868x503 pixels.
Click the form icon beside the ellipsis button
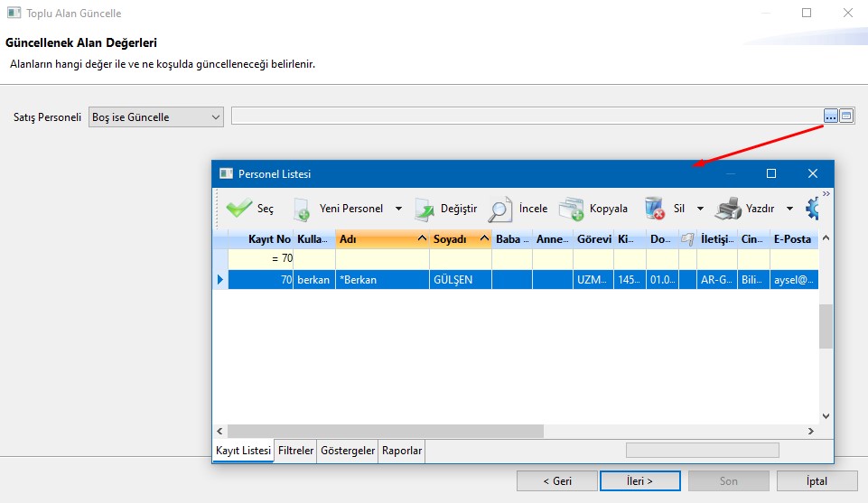click(x=846, y=116)
